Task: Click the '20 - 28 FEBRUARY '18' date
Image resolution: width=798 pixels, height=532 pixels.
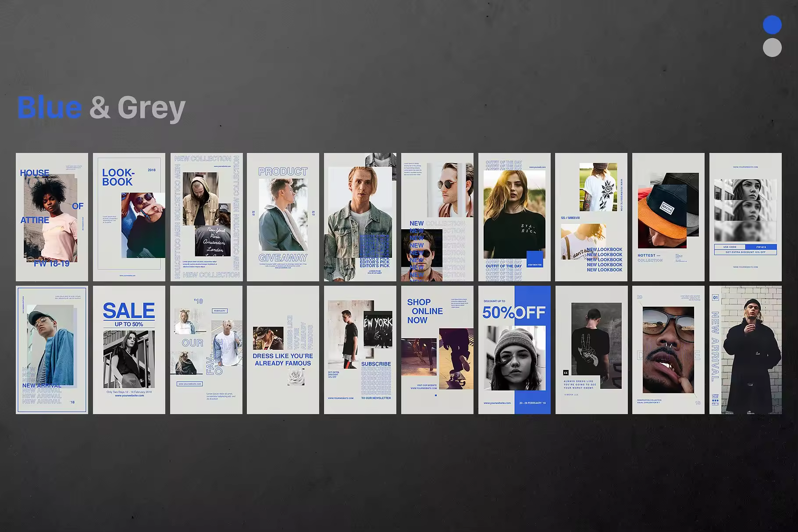Action: pos(532,403)
